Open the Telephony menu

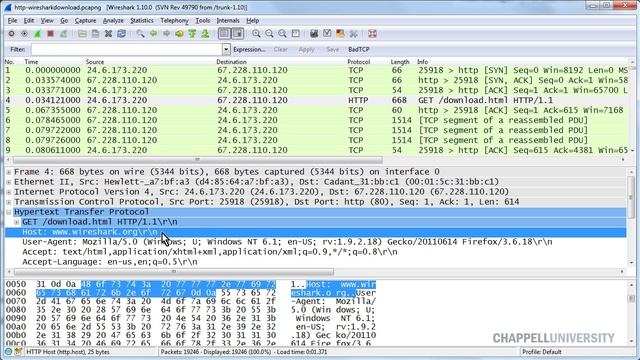(x=174, y=20)
